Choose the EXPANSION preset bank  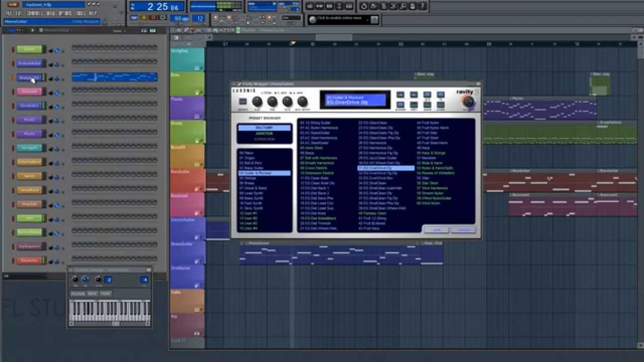coord(265,139)
